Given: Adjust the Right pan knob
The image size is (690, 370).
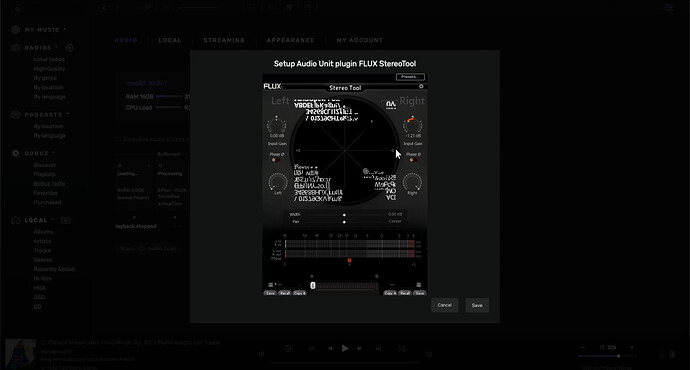Looking at the screenshot, I should 412,182.
